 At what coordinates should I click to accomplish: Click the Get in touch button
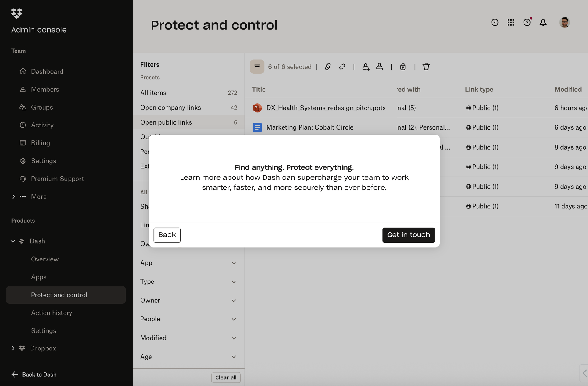tap(408, 235)
